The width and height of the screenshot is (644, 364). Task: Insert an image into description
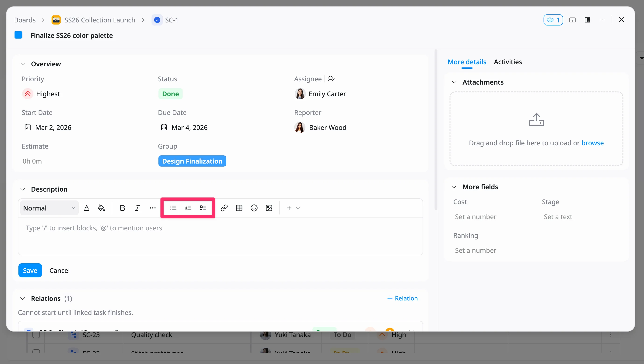tap(269, 208)
